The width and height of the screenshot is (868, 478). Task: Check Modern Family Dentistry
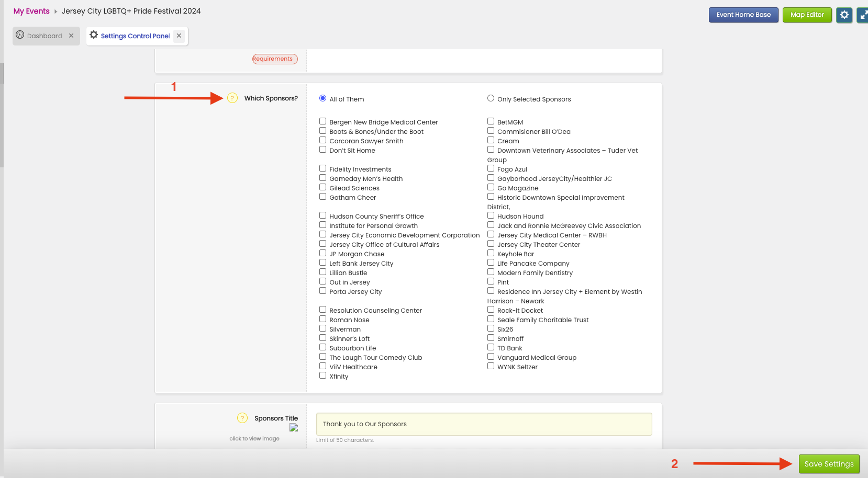491,272
